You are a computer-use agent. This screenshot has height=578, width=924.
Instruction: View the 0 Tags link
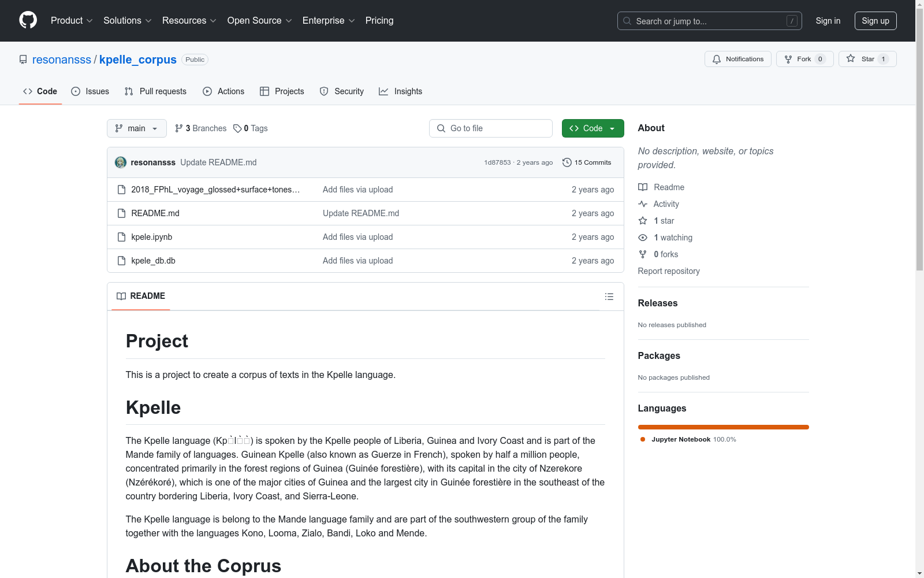click(251, 128)
